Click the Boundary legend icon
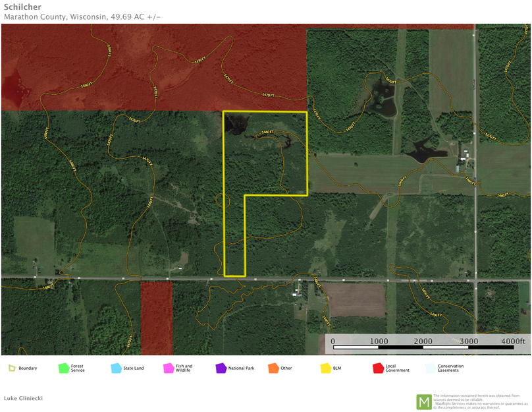The image size is (532, 412). (12, 368)
